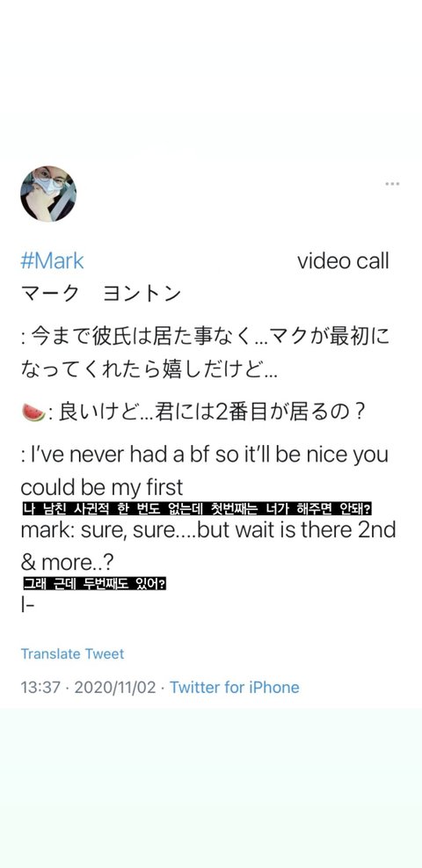Click the "|-" characters ending the tweet
The height and width of the screenshot is (868, 422).
27,604
